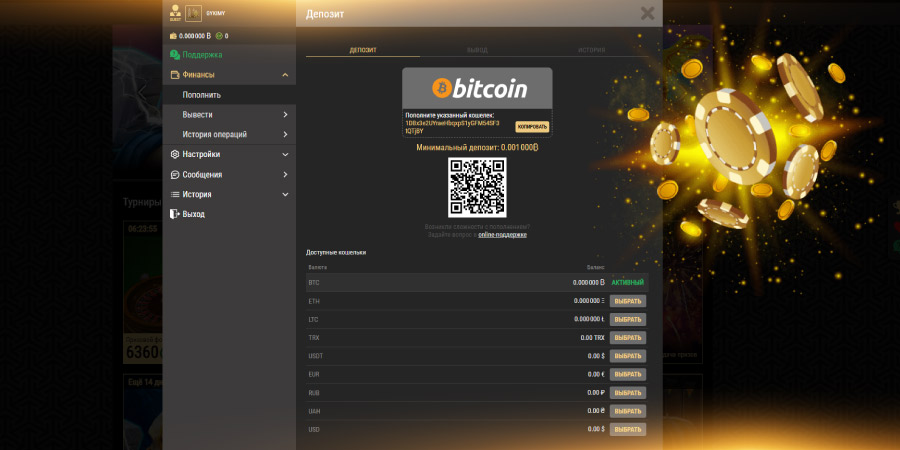The width and height of the screenshot is (900, 450).
Task: Click the История list icon
Action: click(x=175, y=194)
